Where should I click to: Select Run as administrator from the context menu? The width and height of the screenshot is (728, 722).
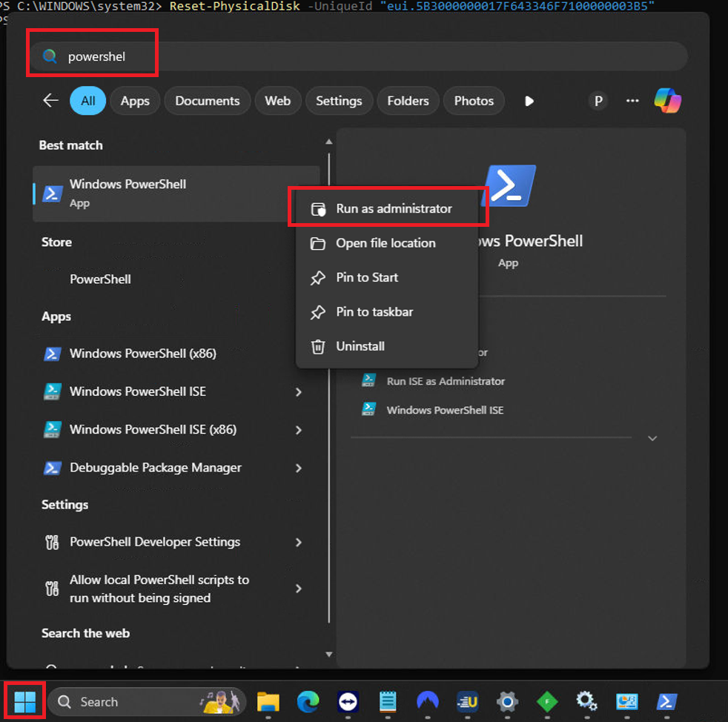tap(387, 208)
